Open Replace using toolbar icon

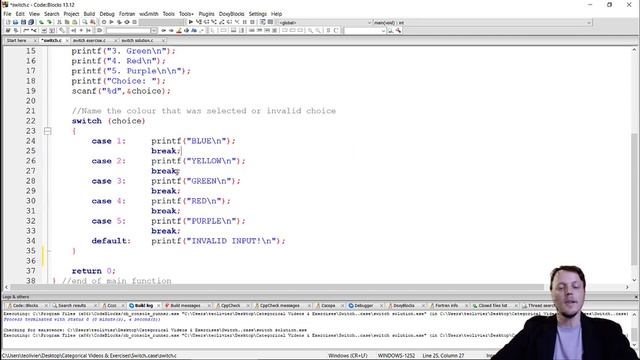pyautogui.click(x=93, y=22)
